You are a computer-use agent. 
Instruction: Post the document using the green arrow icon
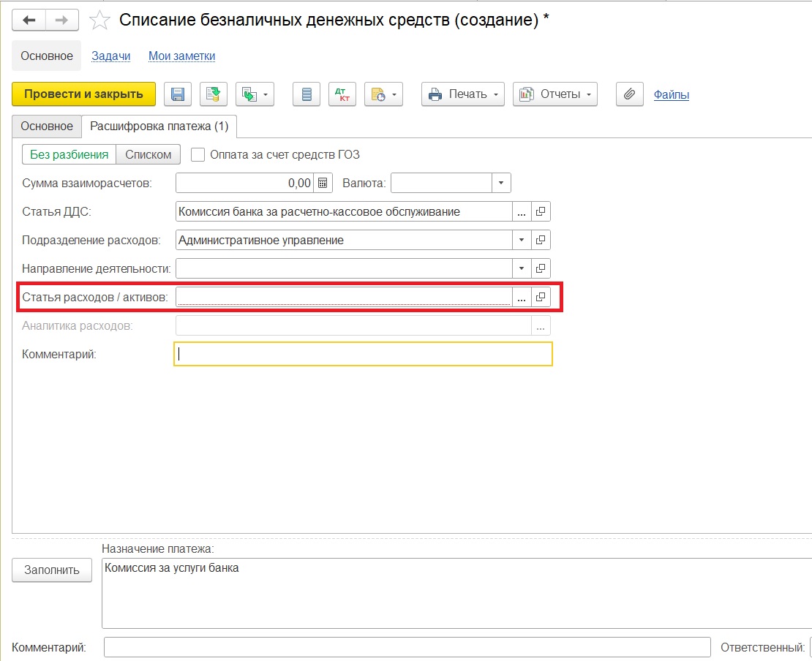click(213, 94)
